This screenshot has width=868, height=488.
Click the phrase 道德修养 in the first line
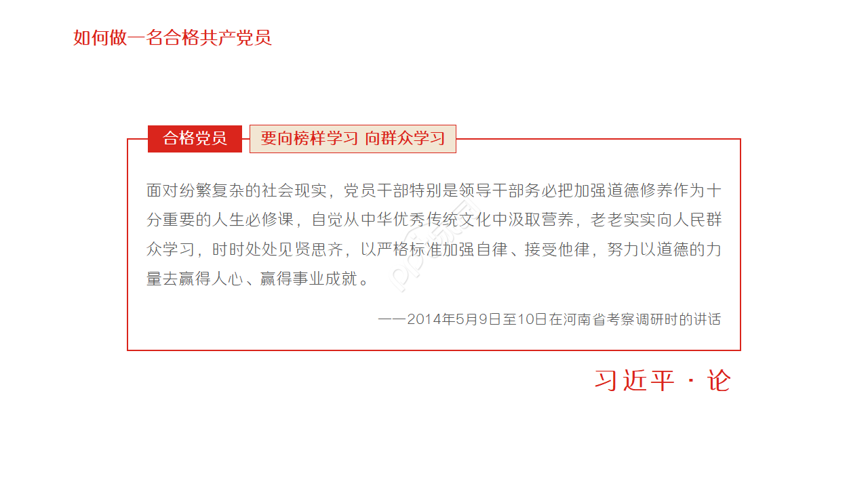click(640, 190)
